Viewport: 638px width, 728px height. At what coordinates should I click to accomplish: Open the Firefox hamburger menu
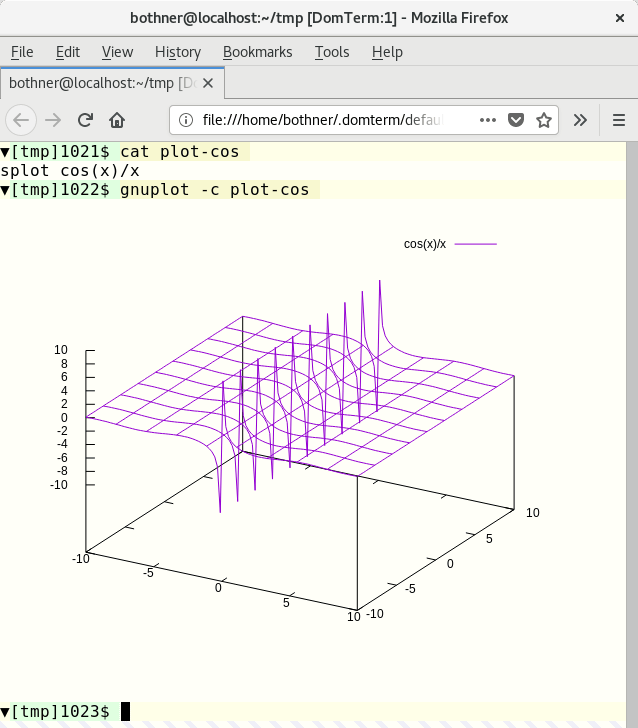click(617, 120)
